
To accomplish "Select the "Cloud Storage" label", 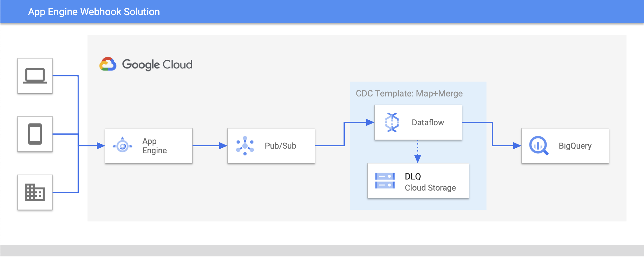I will pos(430,188).
